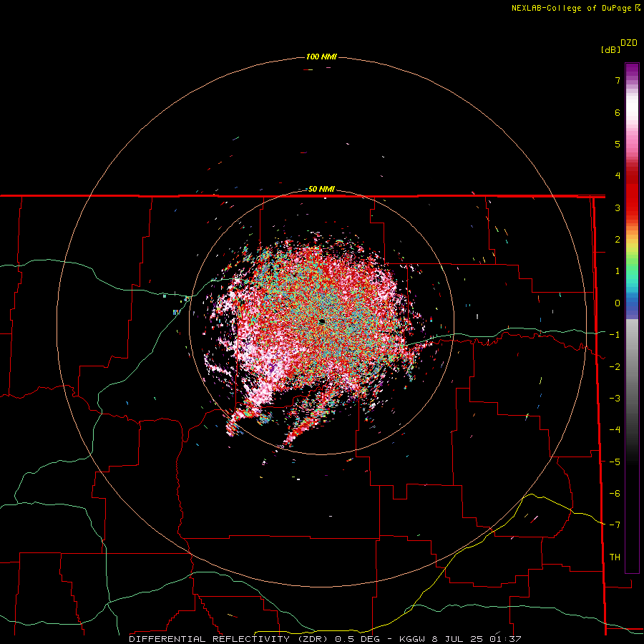Click the 100 NMI range ring label

321,57
